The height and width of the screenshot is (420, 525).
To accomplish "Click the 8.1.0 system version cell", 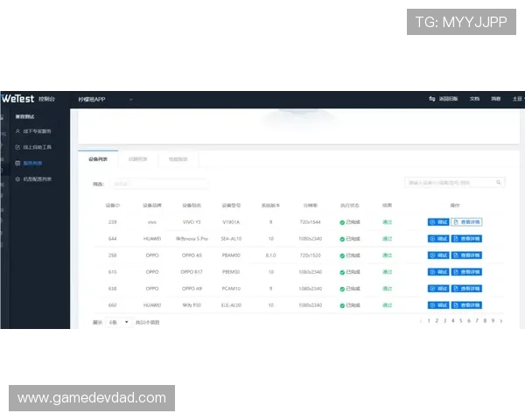I will click(x=270, y=255).
